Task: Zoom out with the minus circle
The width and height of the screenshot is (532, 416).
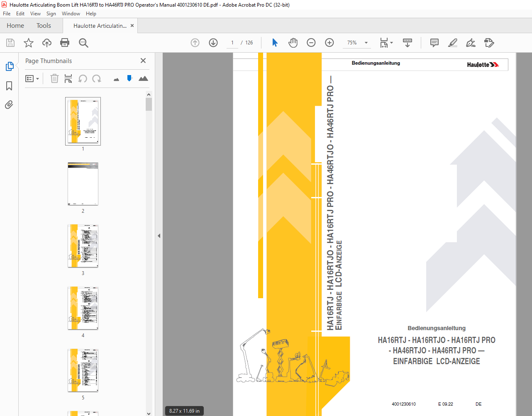Action: pos(311,43)
